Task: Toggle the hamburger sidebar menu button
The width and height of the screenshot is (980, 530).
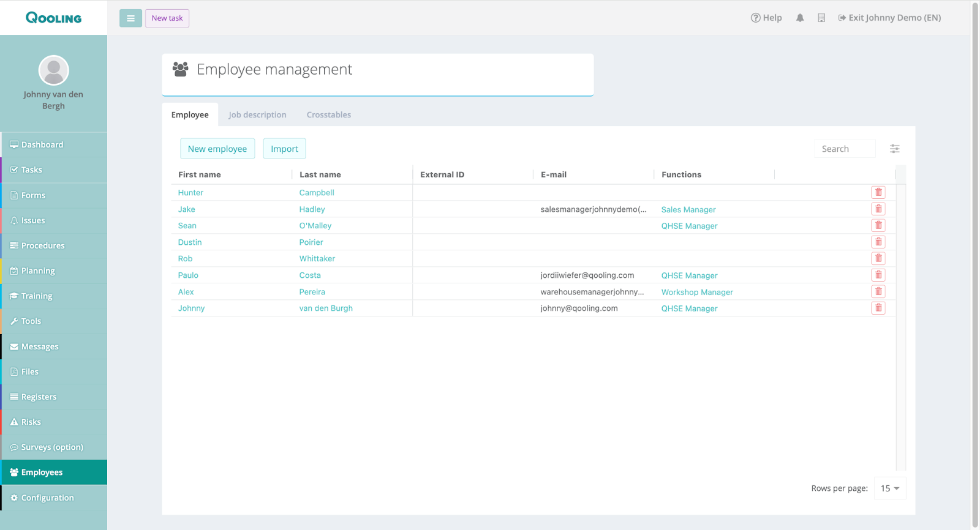Action: pyautogui.click(x=130, y=18)
